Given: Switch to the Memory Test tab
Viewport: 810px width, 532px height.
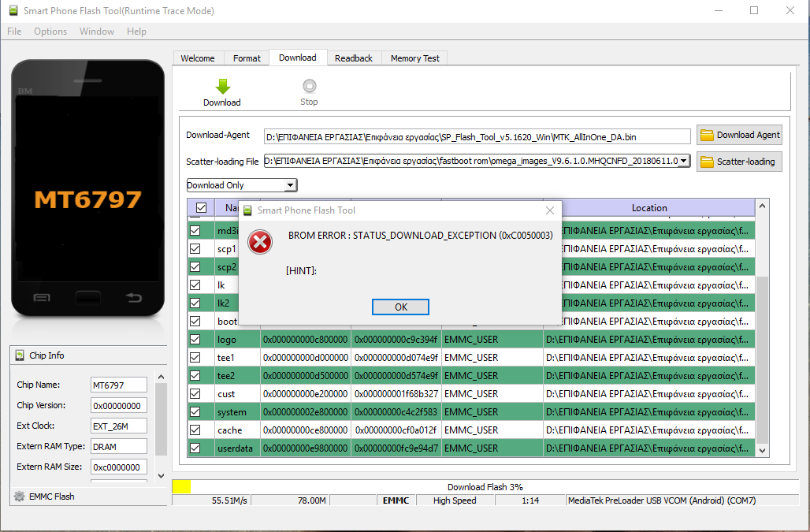Looking at the screenshot, I should (x=415, y=58).
